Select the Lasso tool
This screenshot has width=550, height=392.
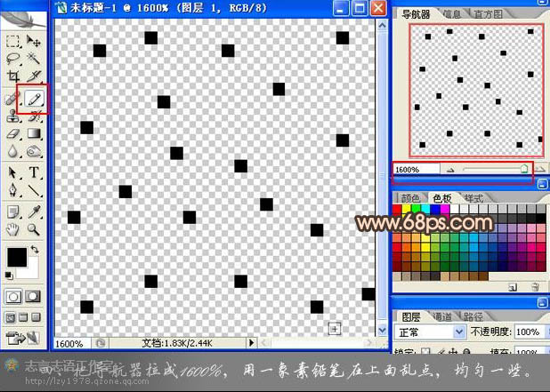click(x=13, y=59)
